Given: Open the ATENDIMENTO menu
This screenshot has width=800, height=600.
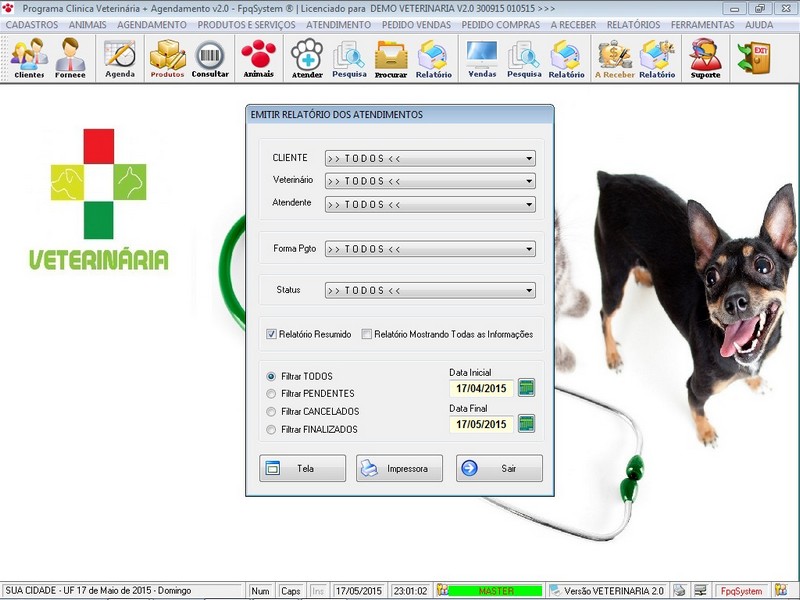Looking at the screenshot, I should pos(338,24).
